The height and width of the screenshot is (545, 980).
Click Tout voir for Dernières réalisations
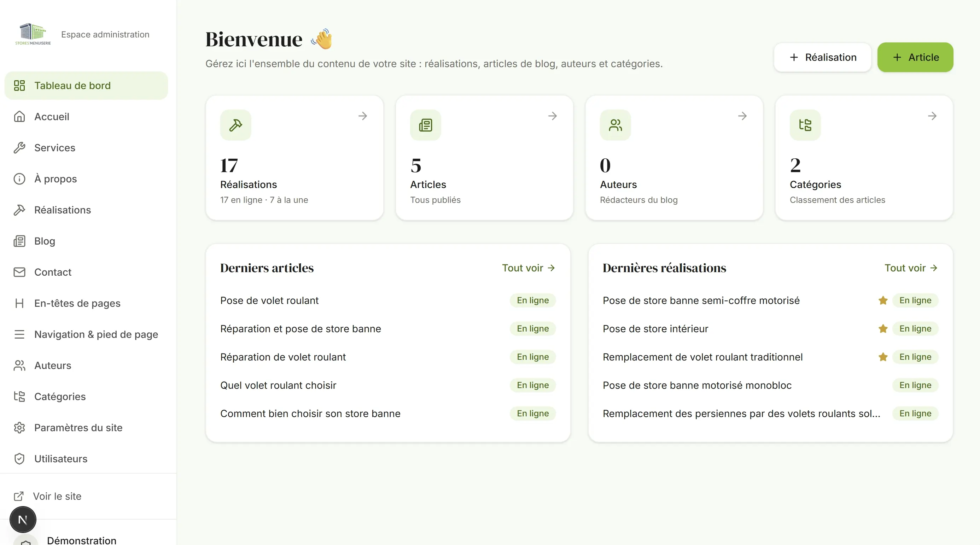pyautogui.click(x=911, y=268)
